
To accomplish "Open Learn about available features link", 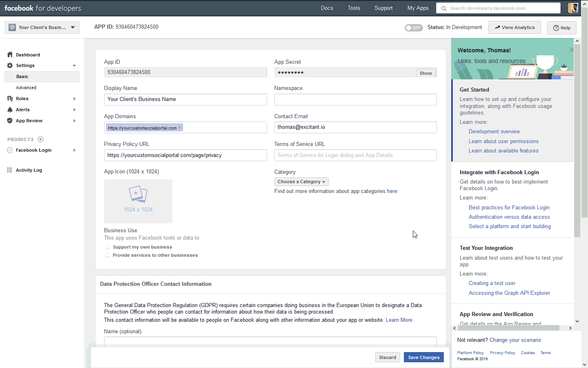I will click(x=503, y=151).
